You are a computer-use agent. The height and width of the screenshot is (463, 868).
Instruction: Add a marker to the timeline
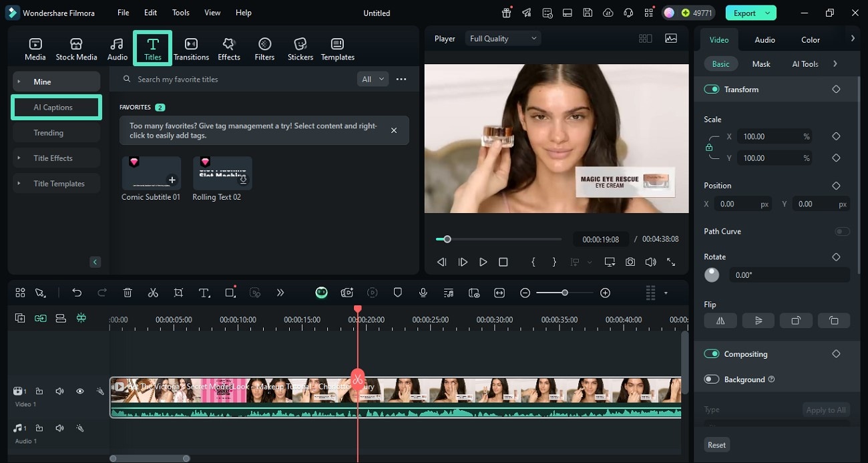point(397,293)
